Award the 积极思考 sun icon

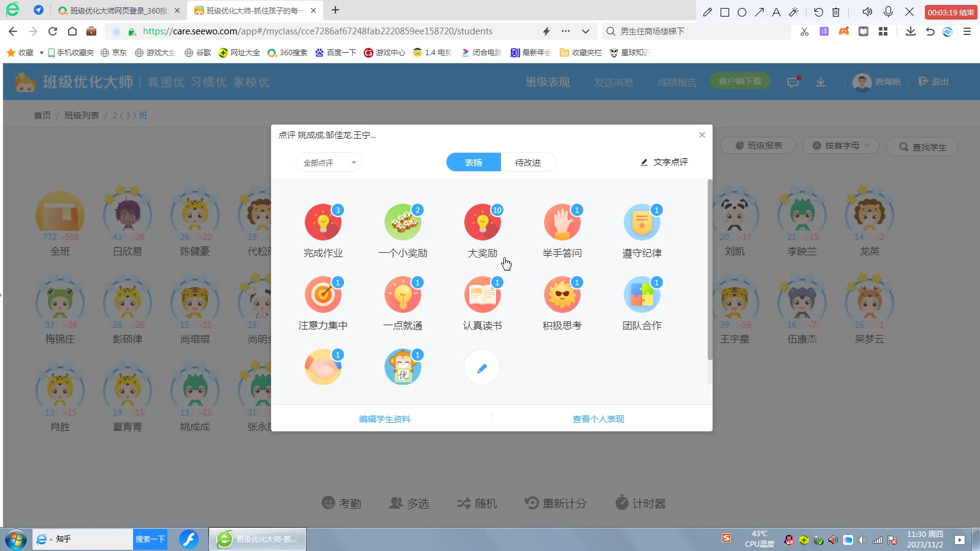[x=562, y=295]
